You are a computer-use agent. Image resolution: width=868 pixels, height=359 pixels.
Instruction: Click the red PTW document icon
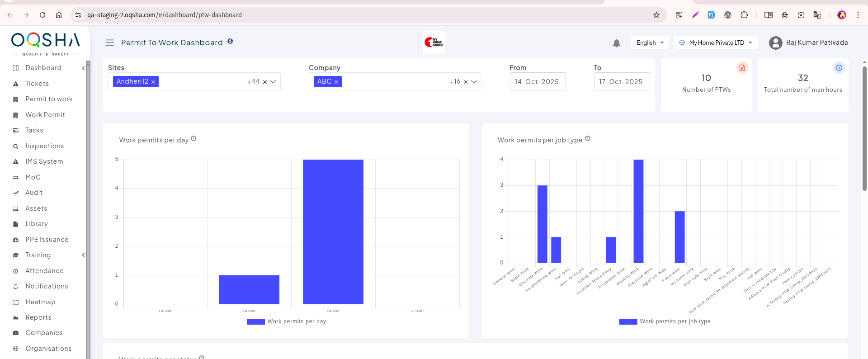pos(742,68)
